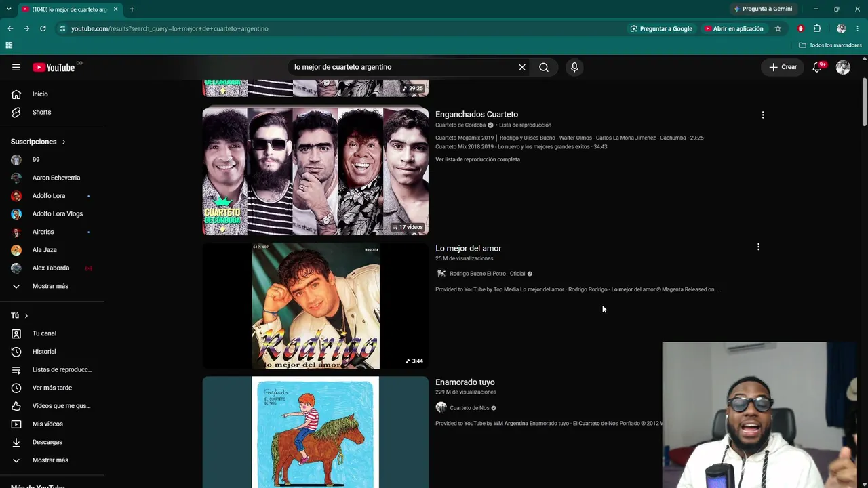868x488 pixels.
Task: Open more options for Enganchados Cuarteto
Action: coord(763,115)
